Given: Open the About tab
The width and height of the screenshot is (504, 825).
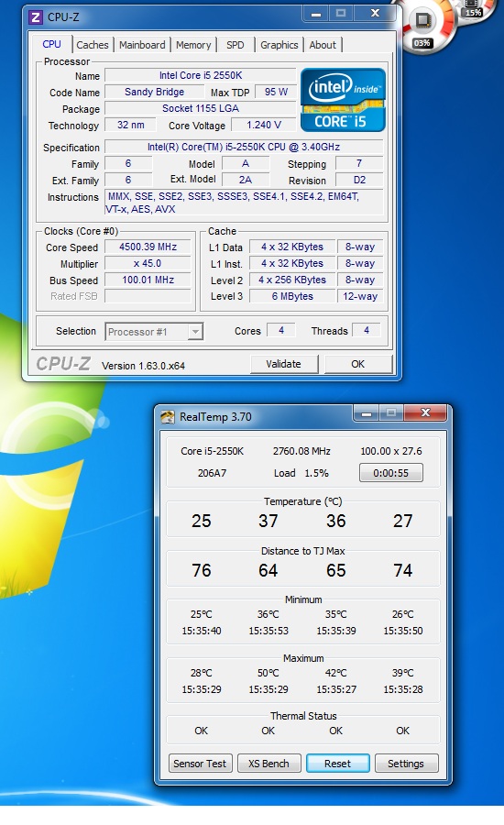Looking at the screenshot, I should pyautogui.click(x=323, y=45).
